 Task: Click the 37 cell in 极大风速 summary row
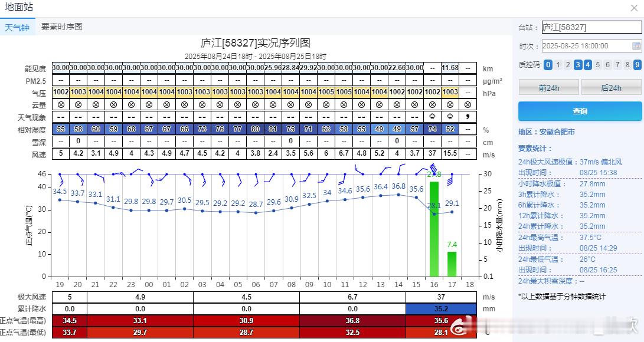click(441, 297)
